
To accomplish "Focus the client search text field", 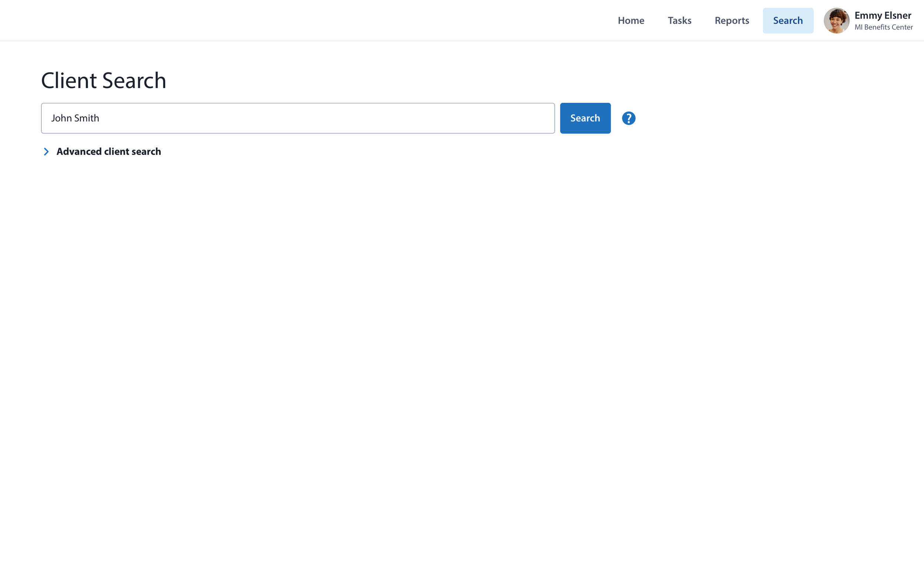I will click(298, 118).
